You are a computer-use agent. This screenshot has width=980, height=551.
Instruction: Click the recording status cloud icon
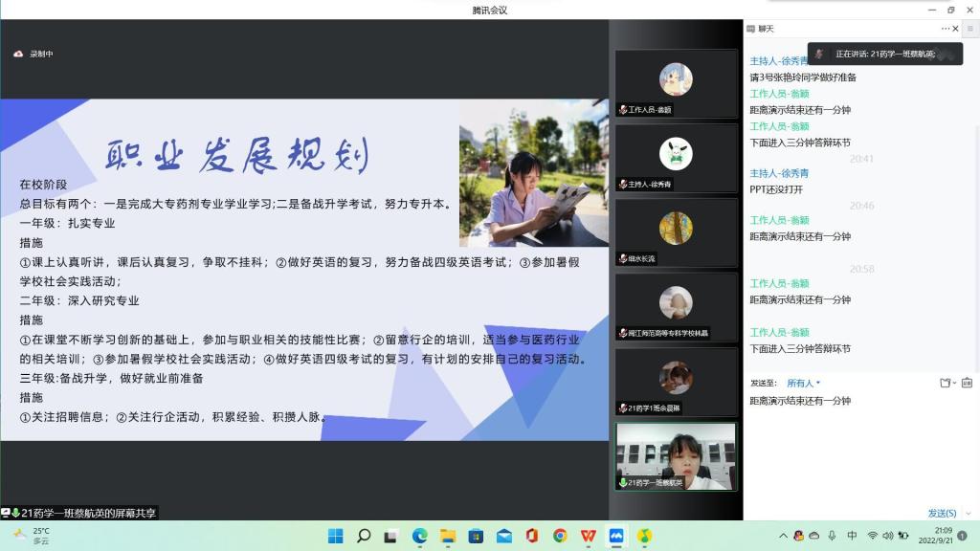coord(18,54)
